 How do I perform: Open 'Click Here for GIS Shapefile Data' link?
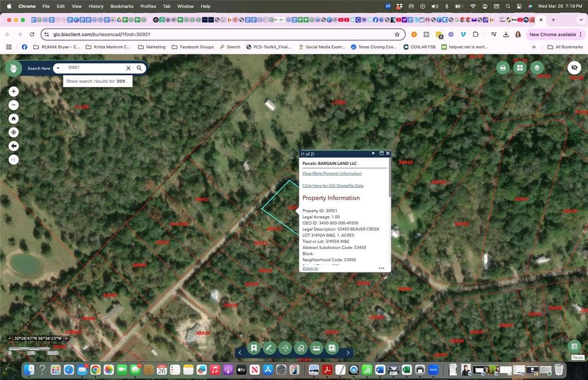tap(332, 186)
